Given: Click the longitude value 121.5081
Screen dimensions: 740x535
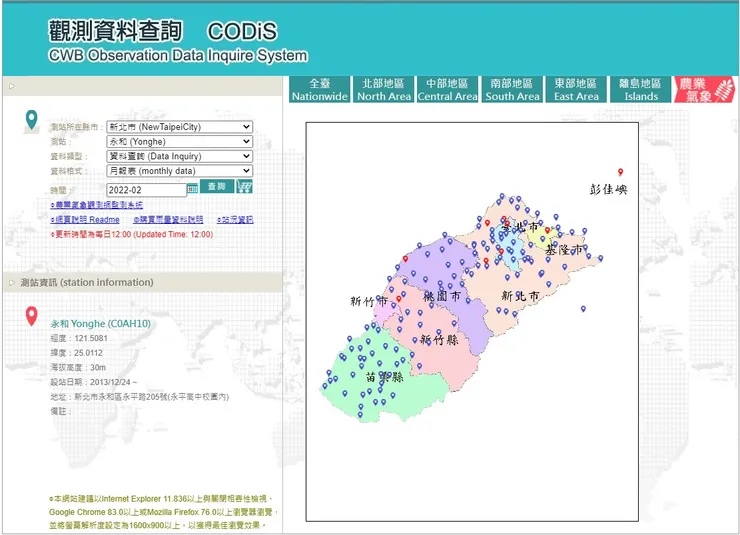Looking at the screenshot, I should [91, 338].
